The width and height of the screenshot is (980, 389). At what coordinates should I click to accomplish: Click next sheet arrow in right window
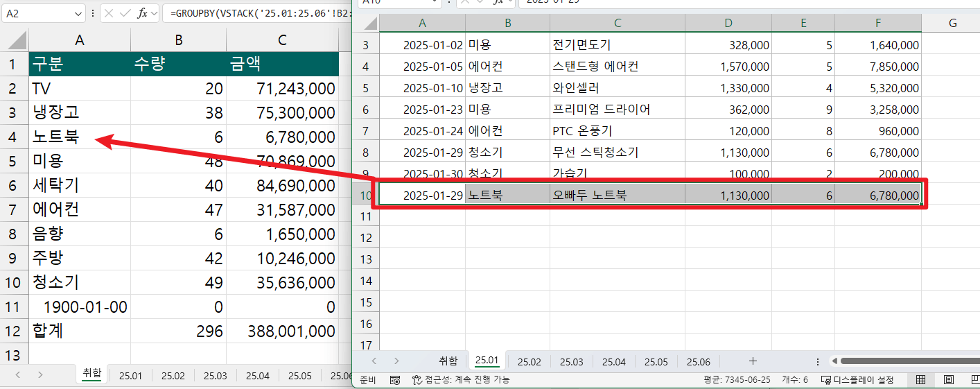pos(396,361)
